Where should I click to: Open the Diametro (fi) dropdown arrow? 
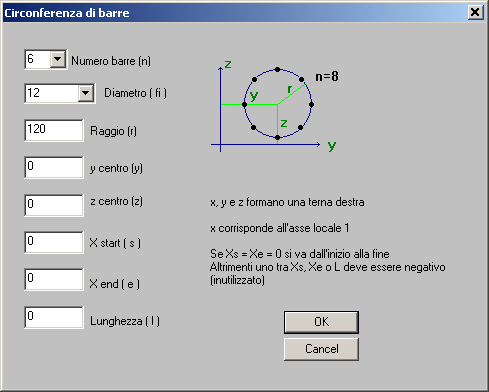[x=86, y=93]
